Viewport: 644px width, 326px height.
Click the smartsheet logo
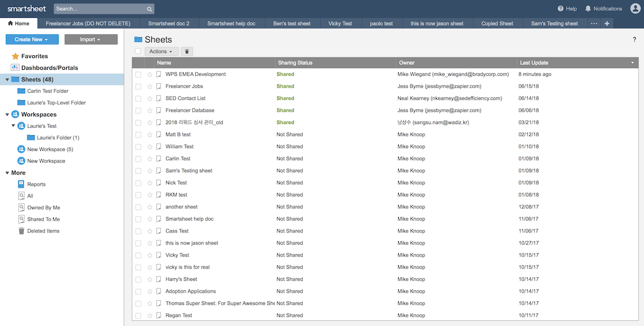pos(26,9)
